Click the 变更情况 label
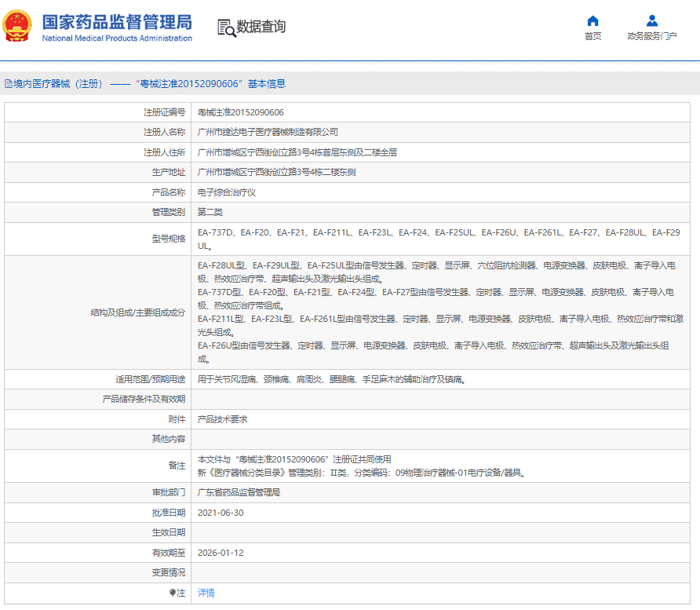The image size is (700, 610). 169,572
